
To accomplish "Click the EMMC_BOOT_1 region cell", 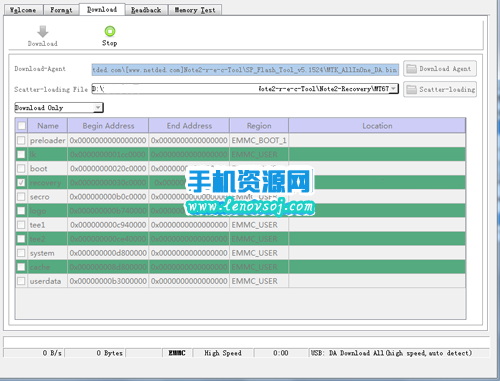I will pos(259,140).
